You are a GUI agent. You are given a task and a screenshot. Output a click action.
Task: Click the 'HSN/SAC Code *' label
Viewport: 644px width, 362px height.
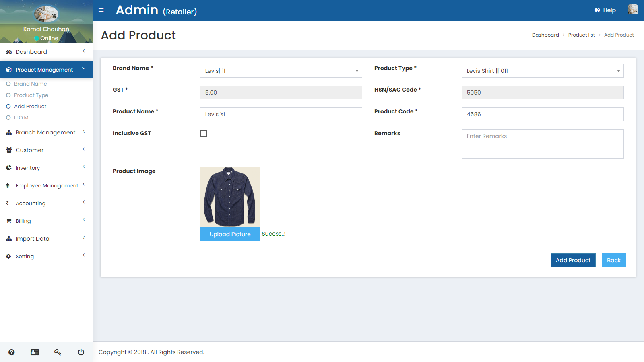coord(398,90)
